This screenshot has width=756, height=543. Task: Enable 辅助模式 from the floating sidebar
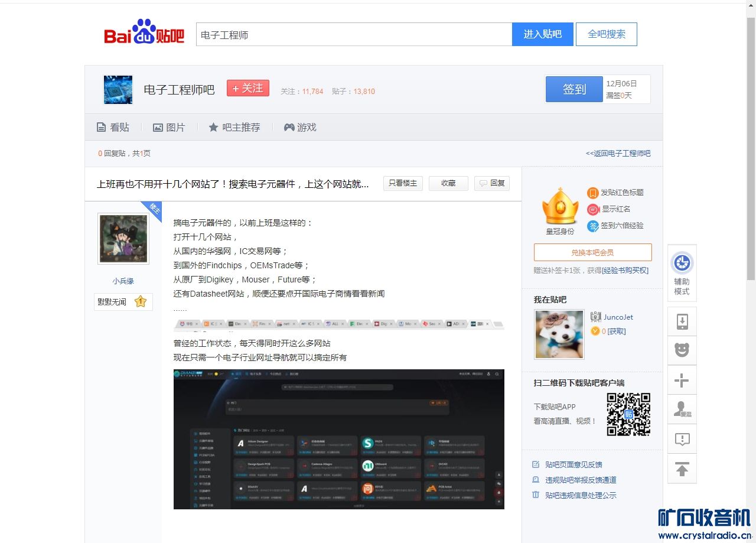(682, 274)
